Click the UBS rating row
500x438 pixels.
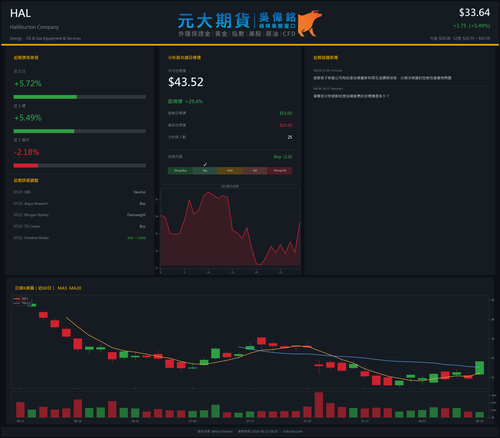(x=80, y=192)
